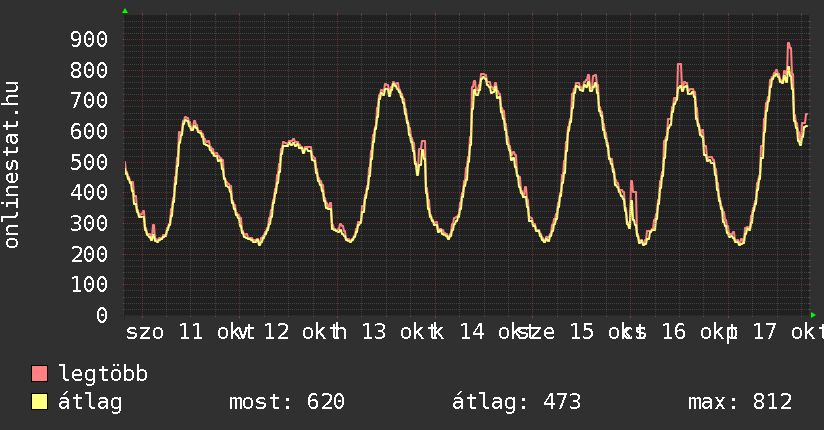Click the '13' date label on x-axis
Screen dimensions: 824x430
374,332
